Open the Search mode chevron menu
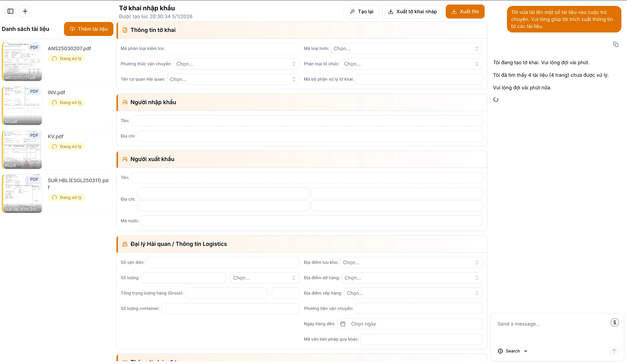The width and height of the screenshot is (627, 364). tap(526, 351)
